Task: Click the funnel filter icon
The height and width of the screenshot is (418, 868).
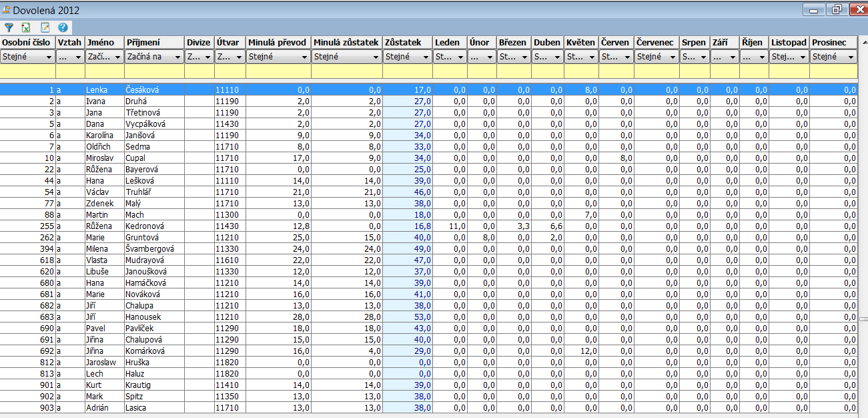Action: point(9,28)
